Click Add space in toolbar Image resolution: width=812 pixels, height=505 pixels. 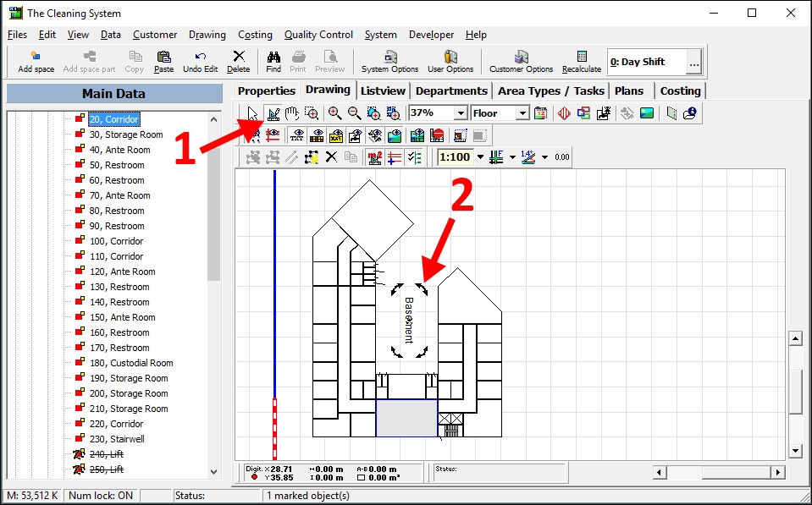click(x=36, y=61)
